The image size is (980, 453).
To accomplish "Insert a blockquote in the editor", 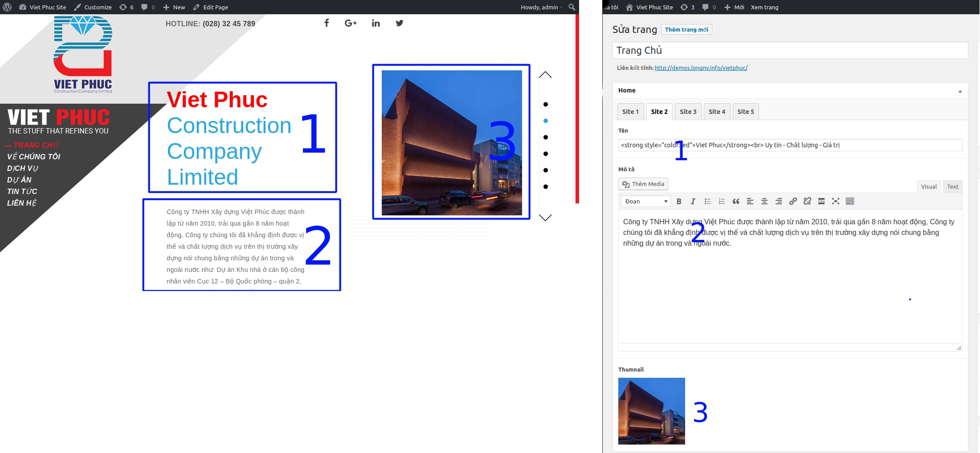I will [736, 202].
